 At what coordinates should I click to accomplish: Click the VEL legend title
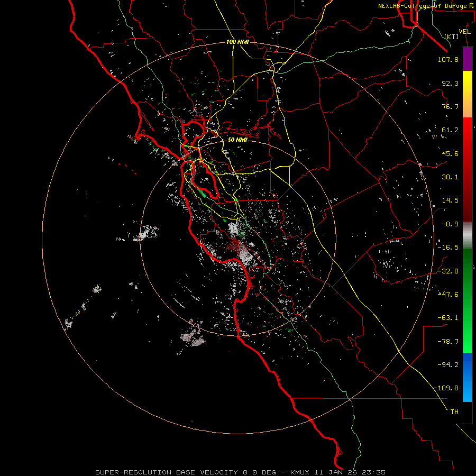coord(464,32)
